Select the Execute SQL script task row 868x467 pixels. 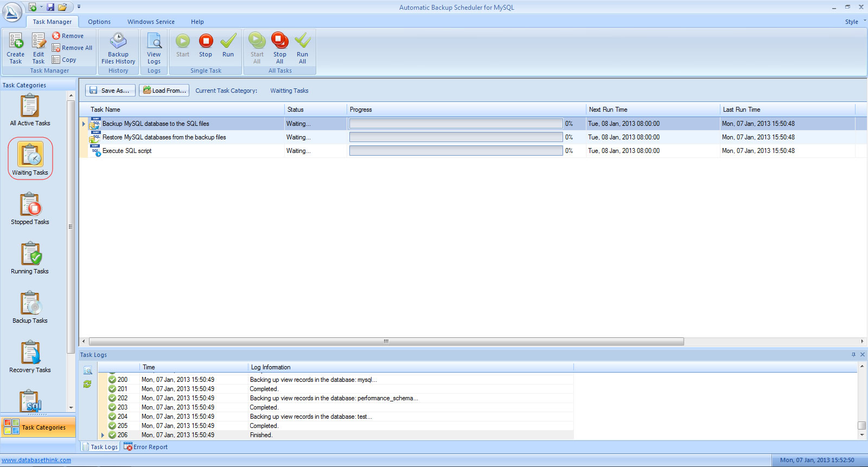[x=473, y=151]
